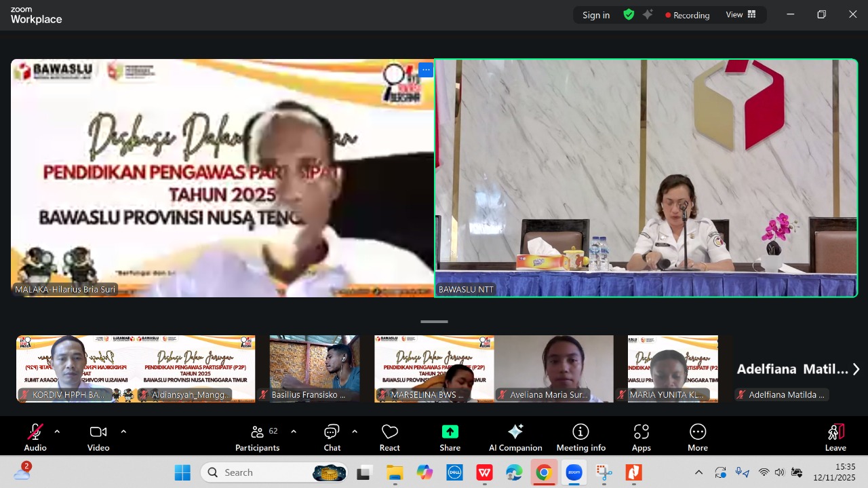Start screen sharing with Share button
This screenshot has width=868, height=488.
(x=450, y=437)
